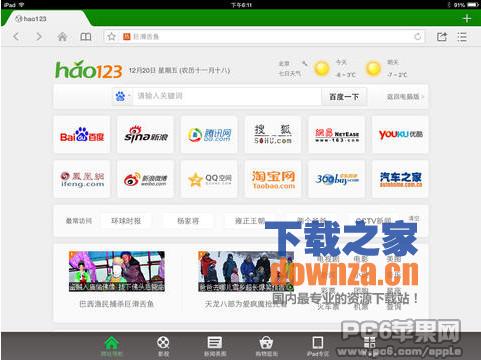Open the first news thumbnail about 巨滑舌鱼
This screenshot has width=481, height=360.
[x=117, y=271]
